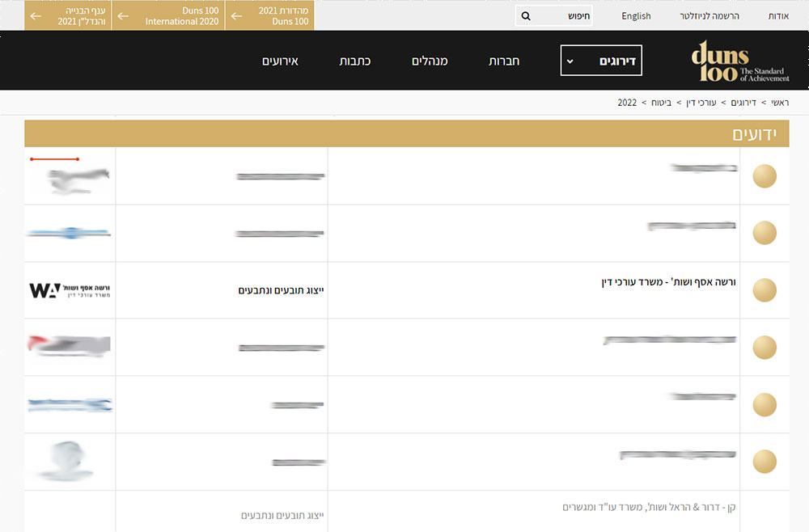809x532 pixels.
Task: Open the מנהלים menu item
Action: click(430, 61)
